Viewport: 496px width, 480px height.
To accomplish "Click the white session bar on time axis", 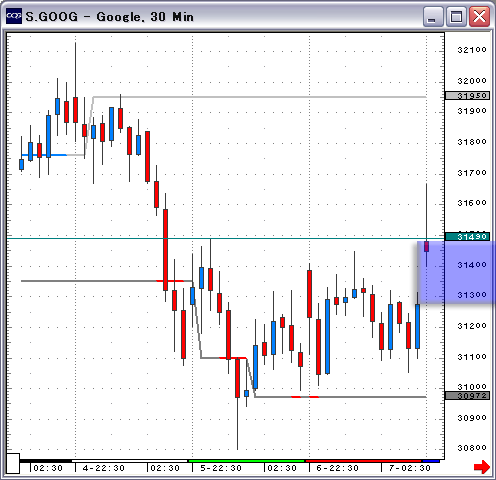I will click(x=129, y=461).
